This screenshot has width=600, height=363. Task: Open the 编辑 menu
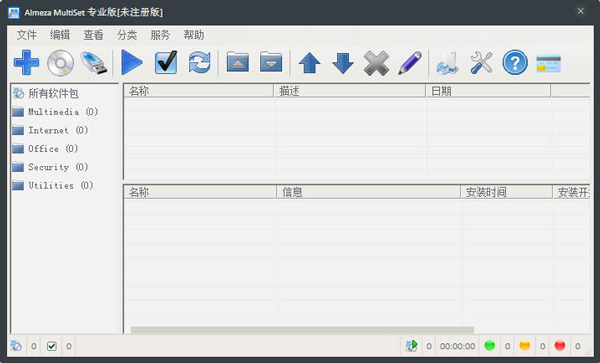[60, 35]
